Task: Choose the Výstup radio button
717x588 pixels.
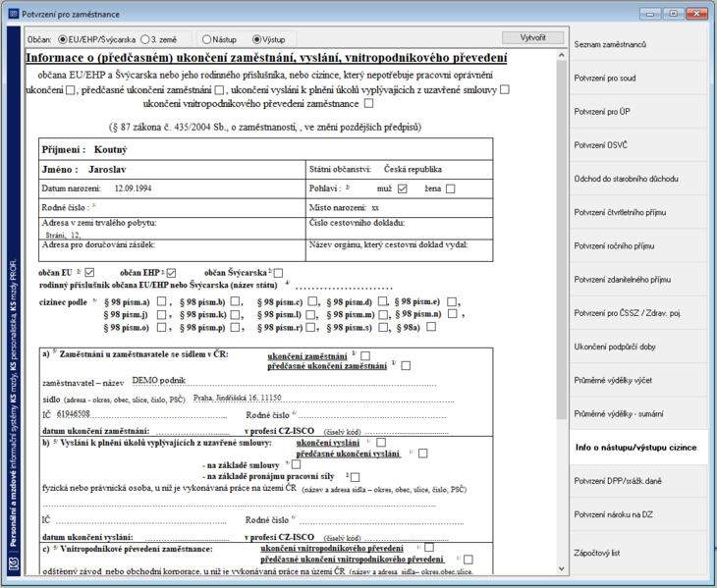Action: pyautogui.click(x=257, y=39)
